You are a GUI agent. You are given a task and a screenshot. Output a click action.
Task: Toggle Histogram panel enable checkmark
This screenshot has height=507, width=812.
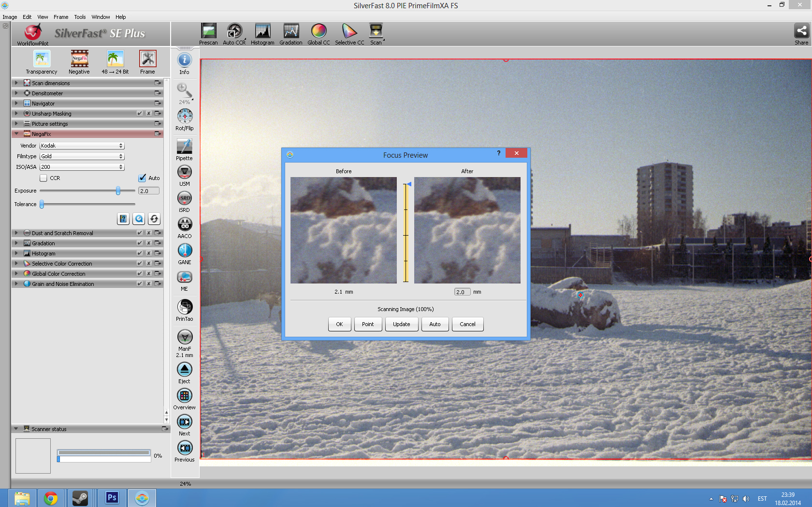pyautogui.click(x=140, y=253)
